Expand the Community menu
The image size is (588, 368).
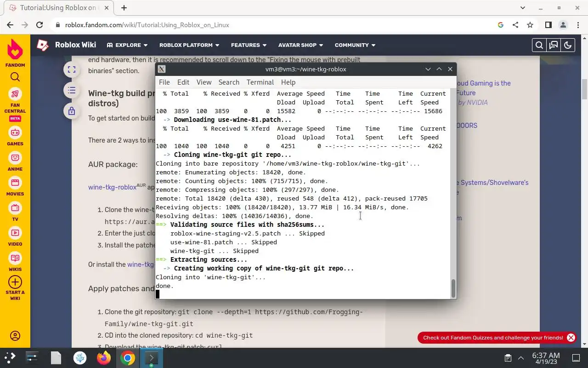click(355, 45)
